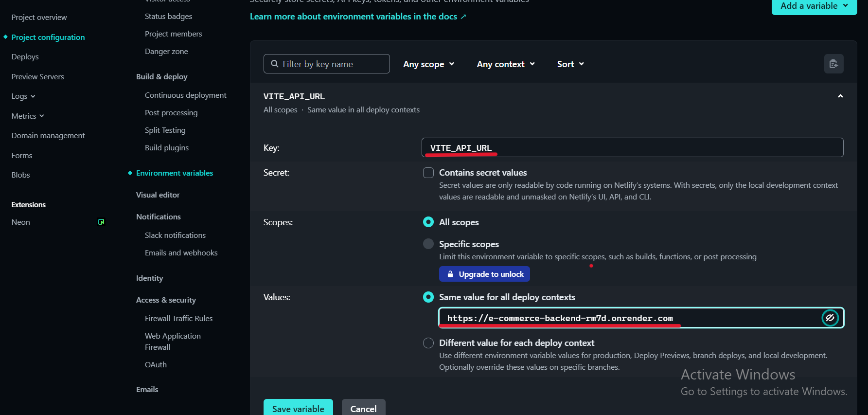
Task: Select Same value for all deploy contexts
Action: [x=428, y=297]
